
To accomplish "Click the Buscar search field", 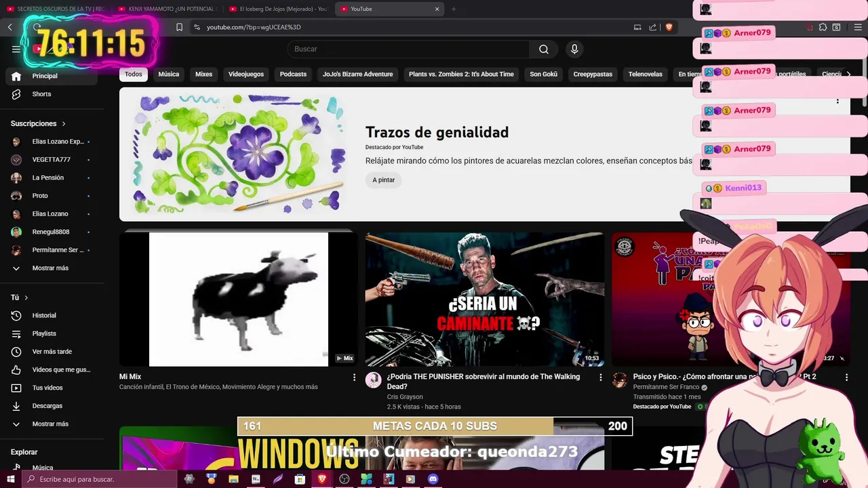I will [x=408, y=49].
